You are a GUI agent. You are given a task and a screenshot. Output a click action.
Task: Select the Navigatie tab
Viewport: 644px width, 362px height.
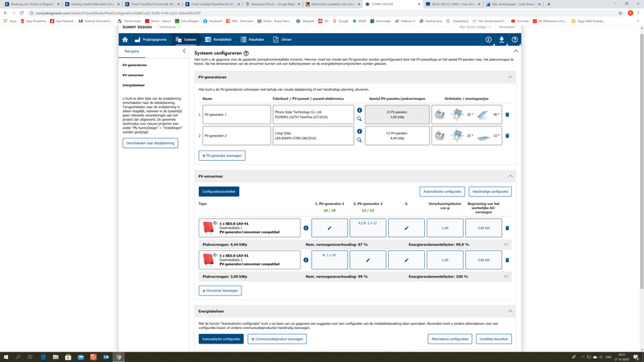click(x=132, y=51)
